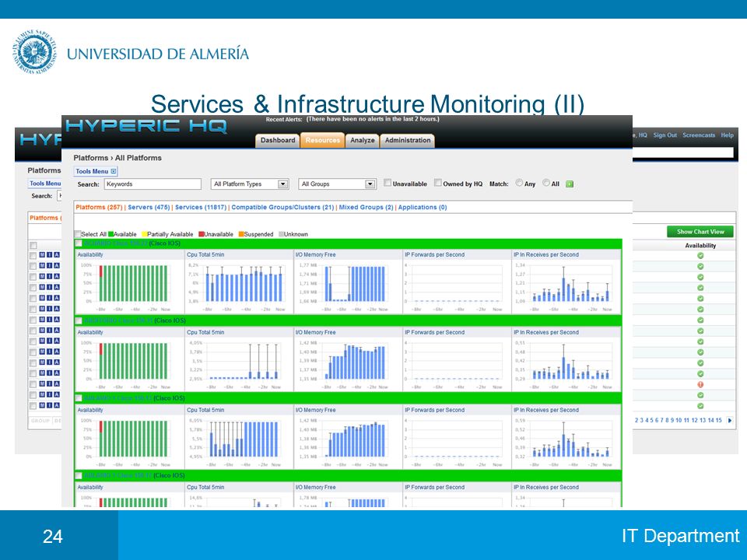Click the Hyperic HQ logo in front window
Image resolution: width=747 pixels, height=560 pixels.
(146, 126)
